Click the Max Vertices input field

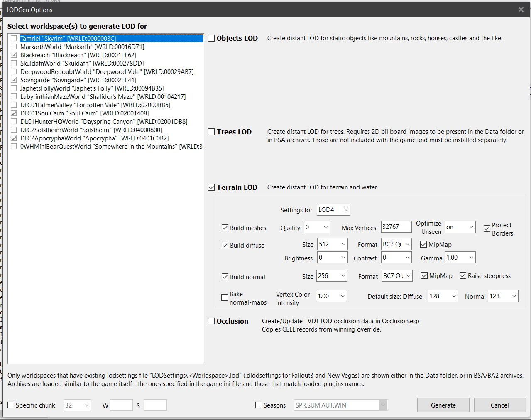[396, 227]
